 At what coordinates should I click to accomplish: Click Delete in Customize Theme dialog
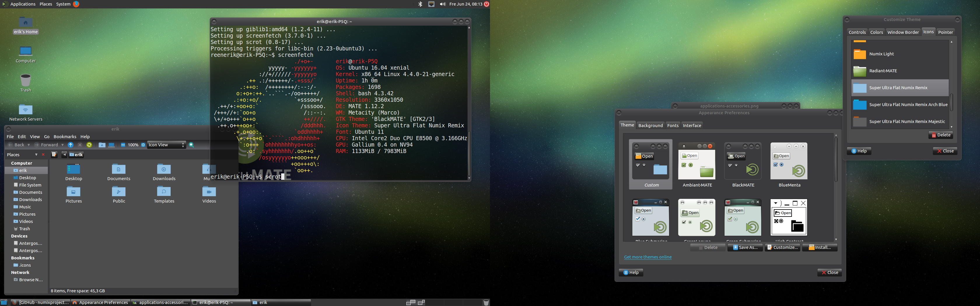click(x=940, y=135)
